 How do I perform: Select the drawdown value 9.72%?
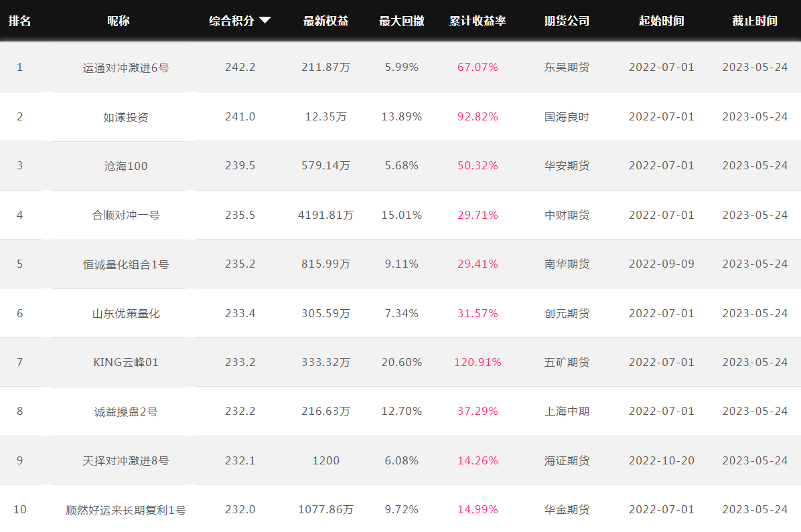point(402,509)
